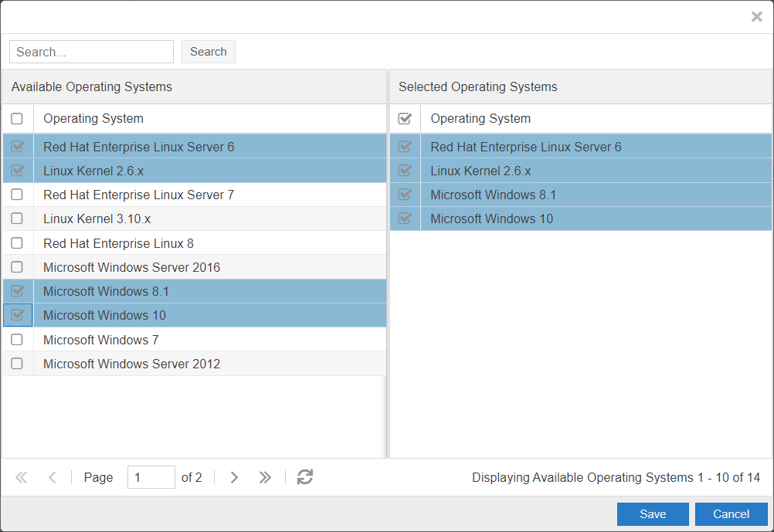Focus the Search text field

tap(91, 52)
